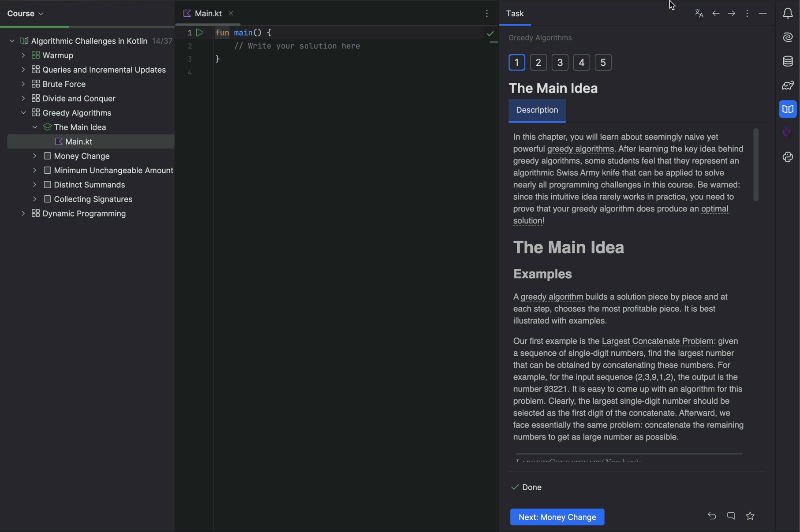800x532 pixels.
Task: Expand the Divide and Conquer section
Action: pos(23,98)
